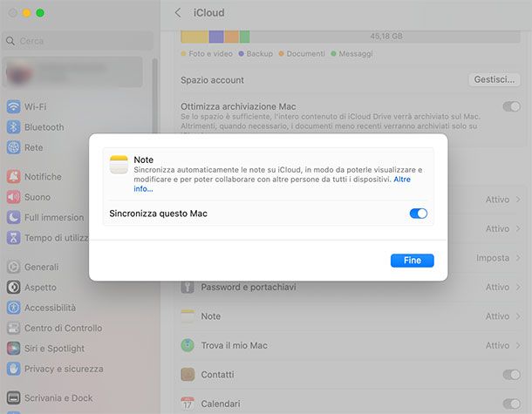The width and height of the screenshot is (532, 414).
Task: Click the Spazio account label
Action: (x=212, y=80)
